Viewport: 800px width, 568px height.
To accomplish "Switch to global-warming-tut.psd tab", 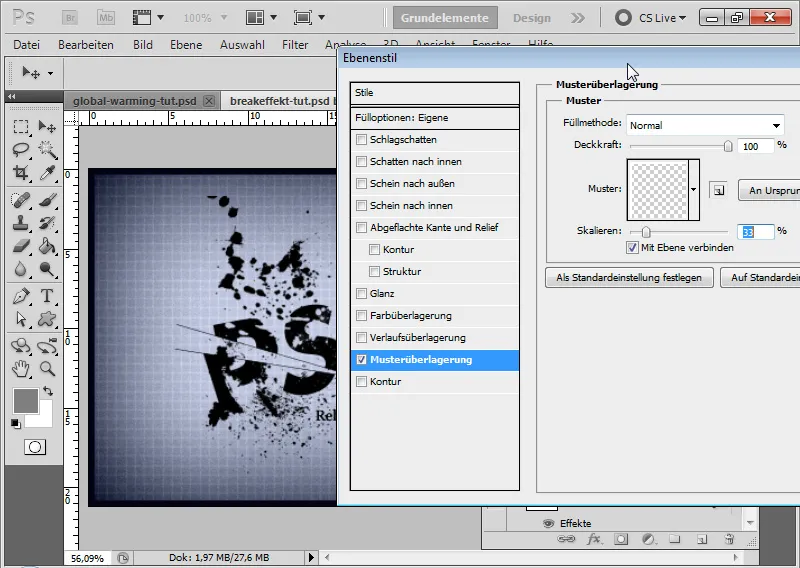I will pyautogui.click(x=135, y=101).
